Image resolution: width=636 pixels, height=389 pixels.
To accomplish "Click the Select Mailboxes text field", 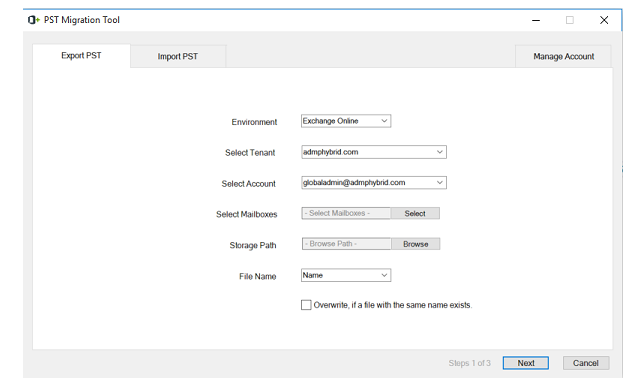I will pyautogui.click(x=346, y=213).
